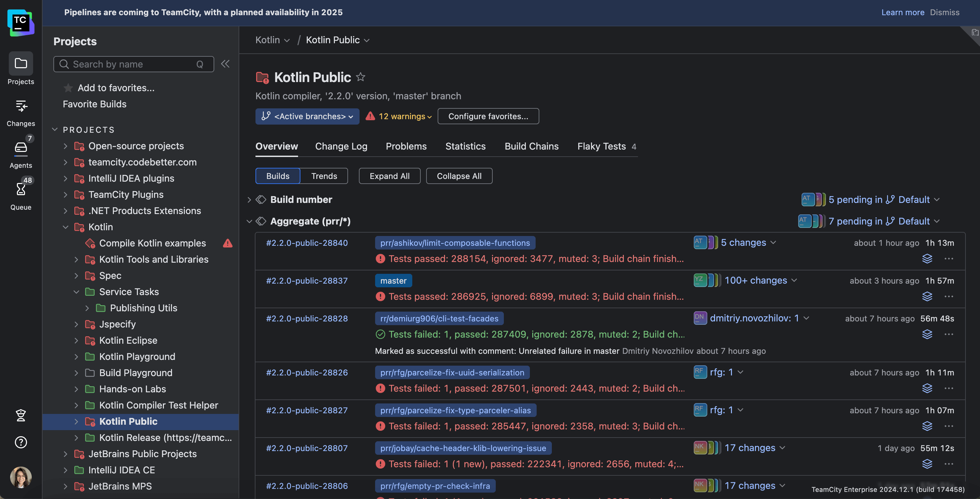Image resolution: width=980 pixels, height=499 pixels.
Task: Switch to the Change Log tab
Action: pos(341,146)
